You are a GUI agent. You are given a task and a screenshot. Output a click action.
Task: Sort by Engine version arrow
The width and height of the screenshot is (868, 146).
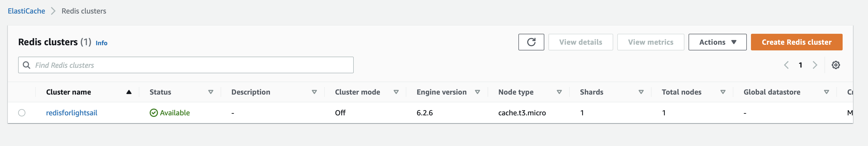(477, 92)
